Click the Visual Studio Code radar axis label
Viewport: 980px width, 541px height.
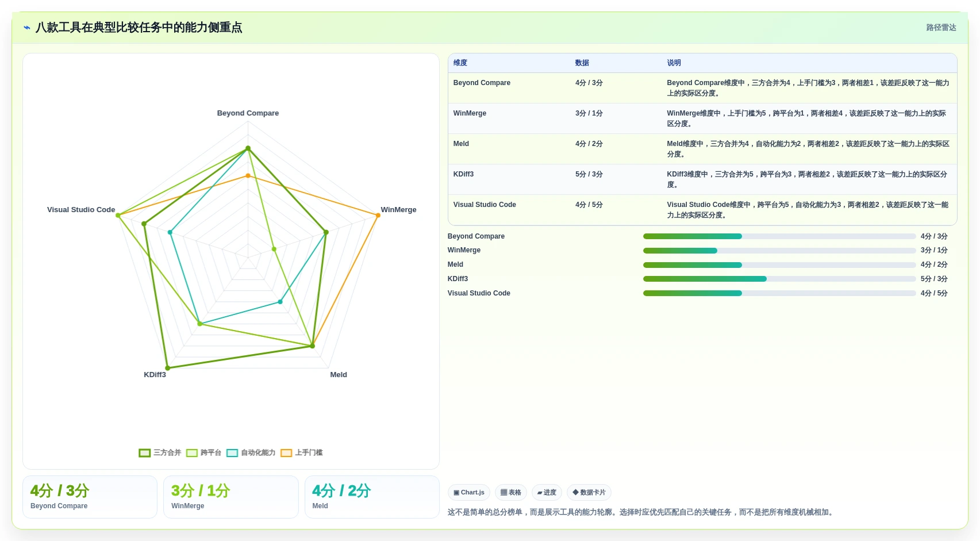coord(81,210)
